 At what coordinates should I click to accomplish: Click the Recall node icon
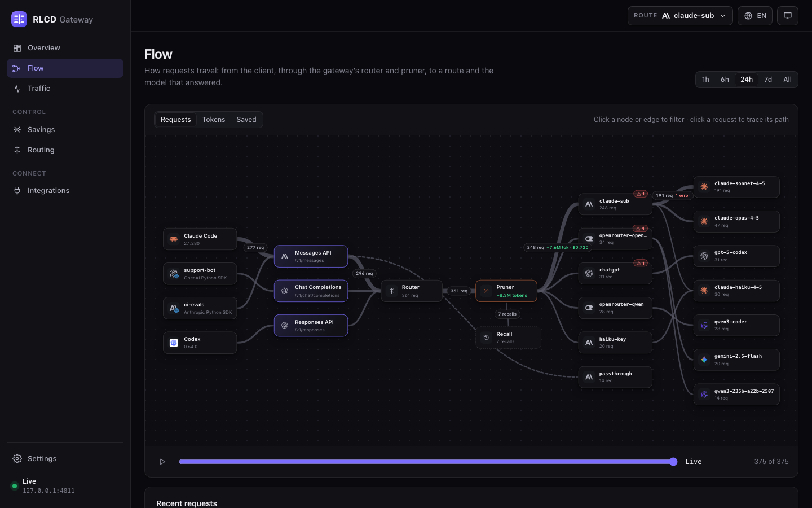pyautogui.click(x=486, y=338)
